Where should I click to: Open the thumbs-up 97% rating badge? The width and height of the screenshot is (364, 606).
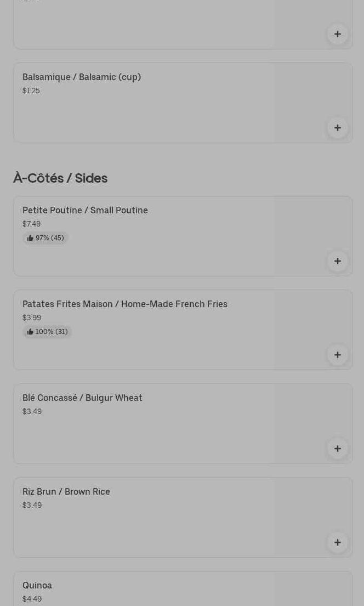tap(45, 237)
